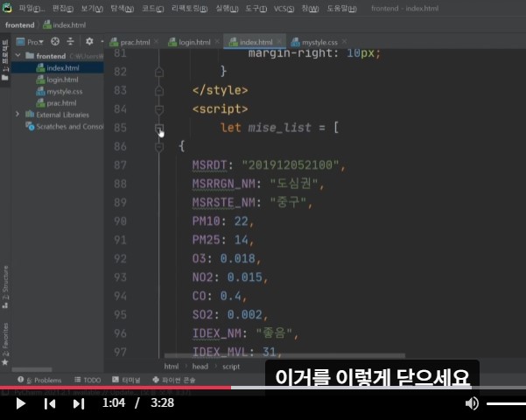Image resolution: width=526 pixels, height=420 pixels.
Task: Collapse the frontend folder in tree
Action: click(18, 55)
